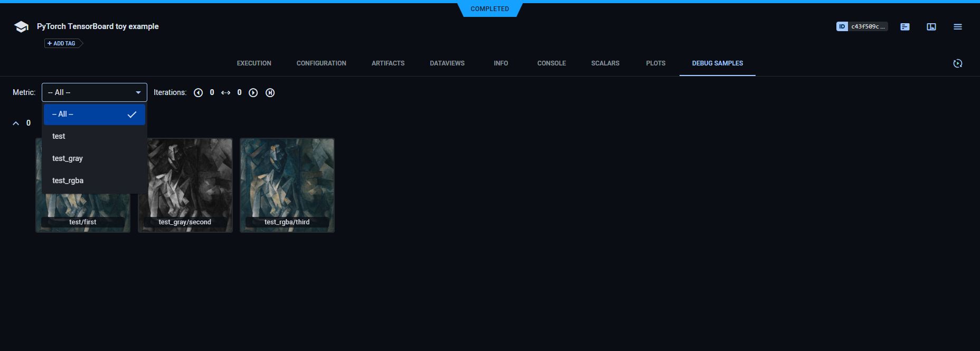Screen dimensions: 980x351
Task: Toggle the full-screen details view icon
Action: (x=931, y=26)
